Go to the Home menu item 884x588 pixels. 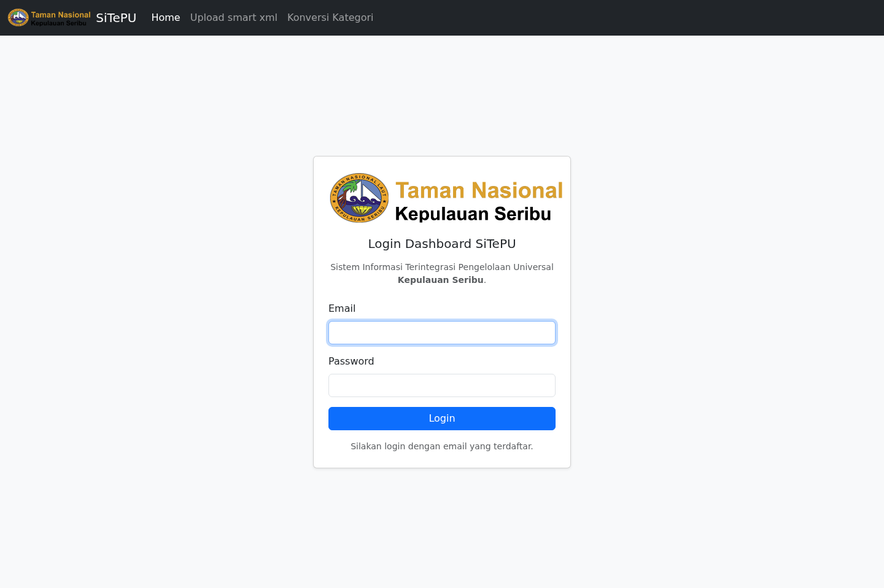pos(166,18)
